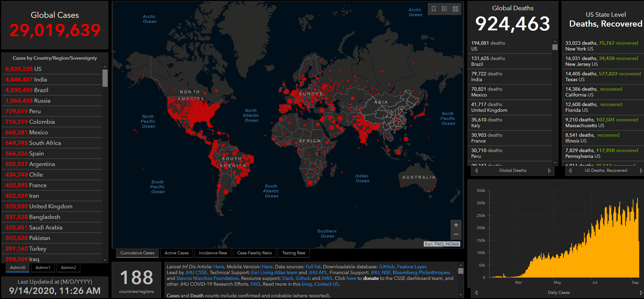Open the blog link
Image resolution: width=644 pixels, height=299 pixels.
point(307,284)
